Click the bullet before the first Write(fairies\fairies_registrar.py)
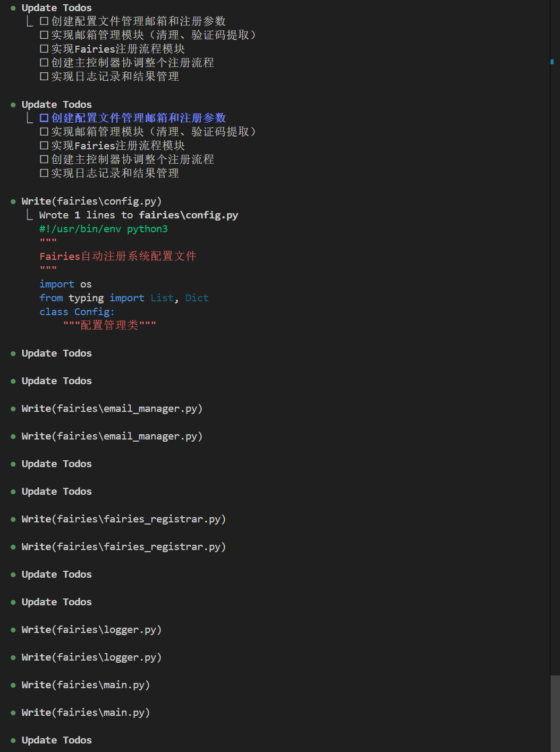Viewport: 560px width, 752px height. (x=13, y=520)
